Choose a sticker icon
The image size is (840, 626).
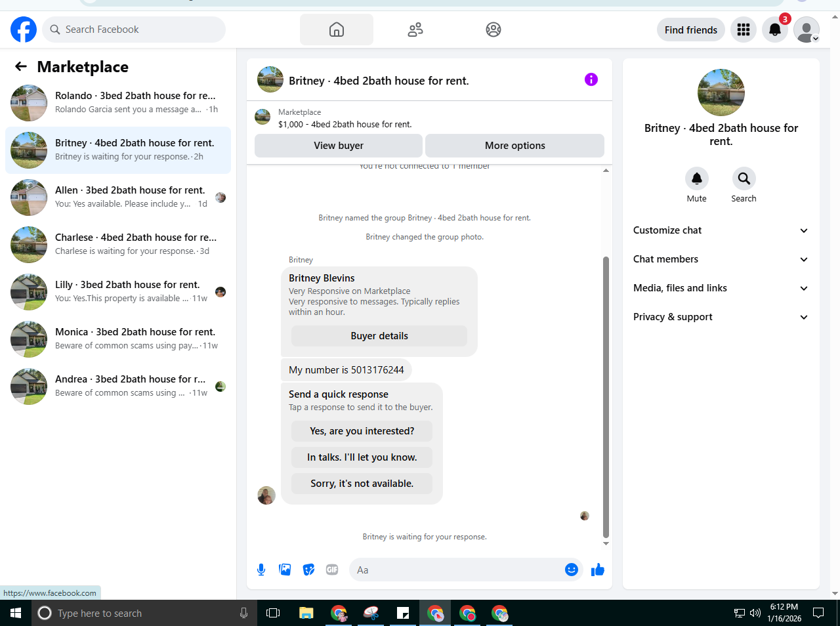tap(308, 570)
